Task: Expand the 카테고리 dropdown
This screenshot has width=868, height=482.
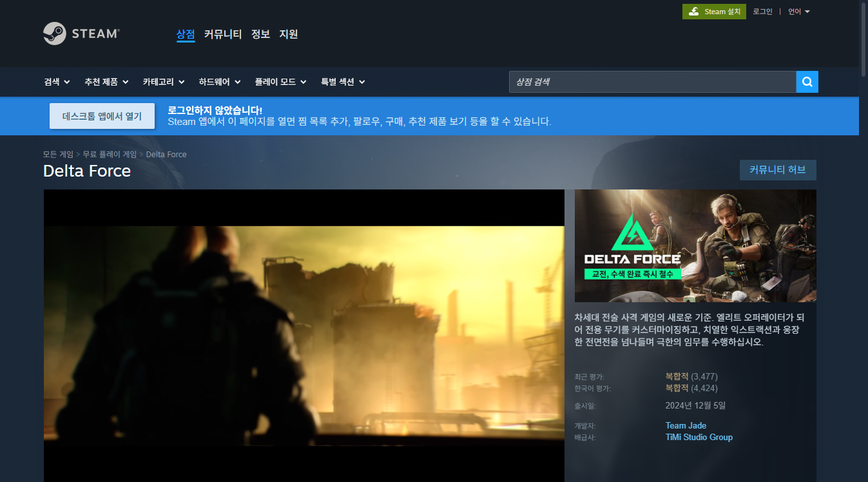Action: coord(164,82)
